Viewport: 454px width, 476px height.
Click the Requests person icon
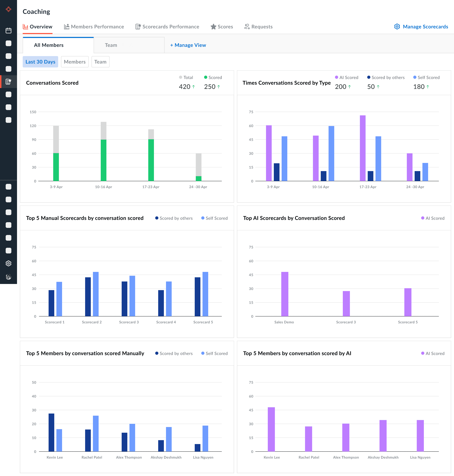247,27
